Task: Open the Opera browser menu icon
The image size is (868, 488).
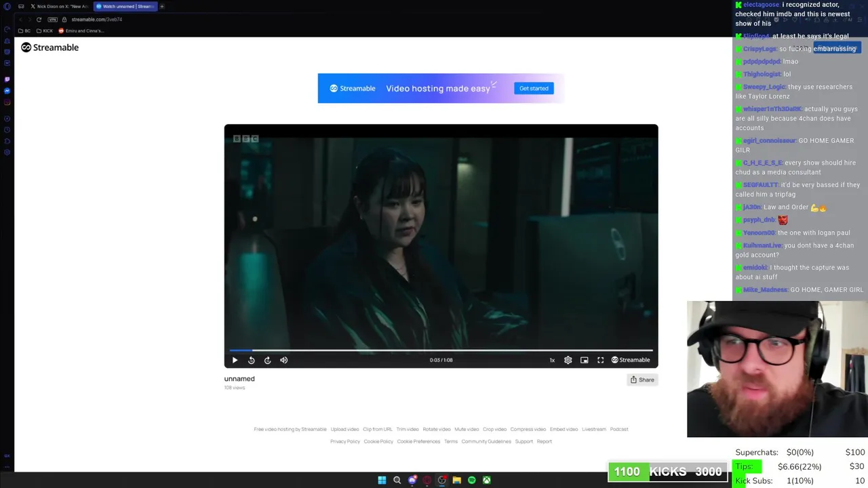Action: (x=7, y=6)
